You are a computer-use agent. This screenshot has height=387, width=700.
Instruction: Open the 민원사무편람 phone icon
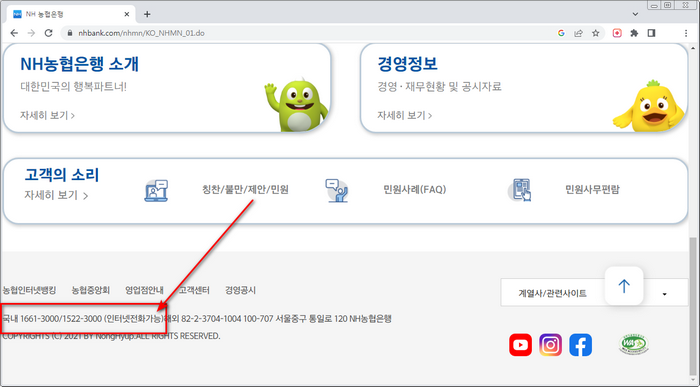tap(521, 190)
